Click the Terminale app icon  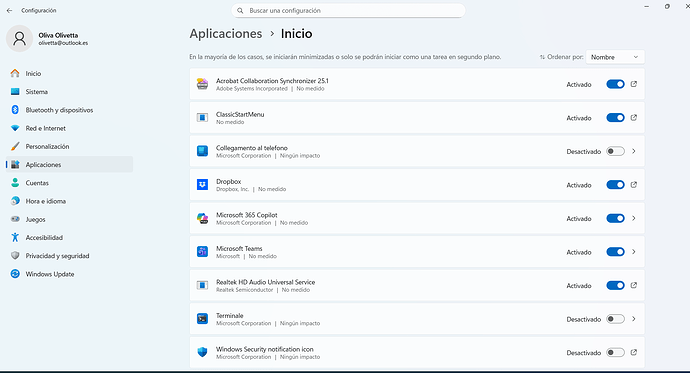pos(202,319)
